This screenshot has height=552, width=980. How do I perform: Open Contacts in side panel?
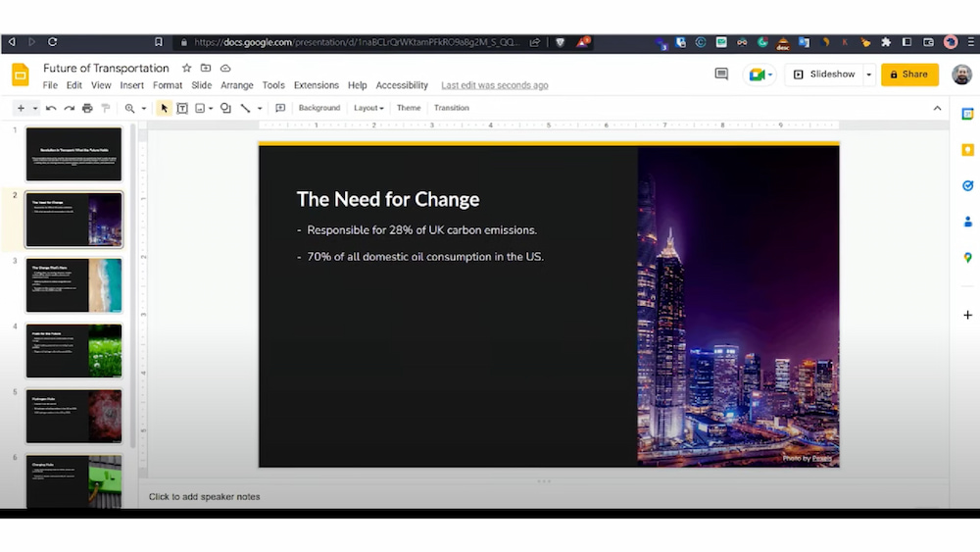pyautogui.click(x=967, y=222)
